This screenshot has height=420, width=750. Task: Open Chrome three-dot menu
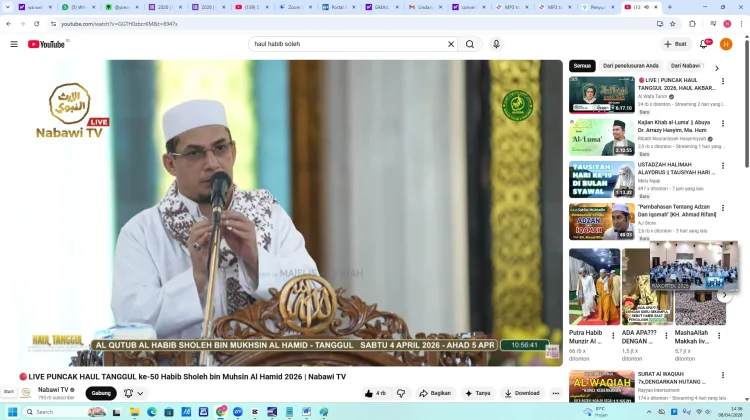click(741, 23)
